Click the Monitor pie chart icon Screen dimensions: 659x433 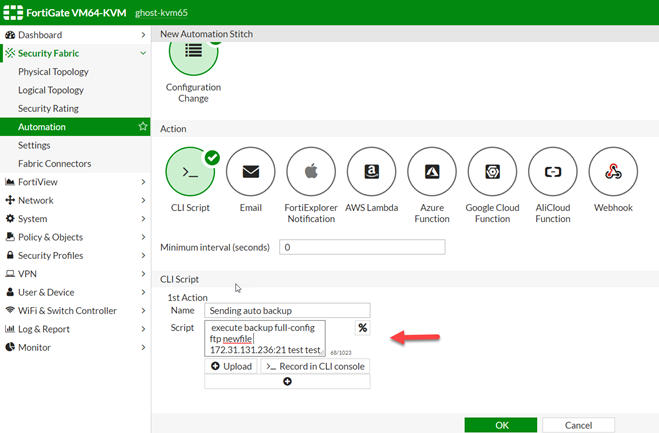[10, 347]
